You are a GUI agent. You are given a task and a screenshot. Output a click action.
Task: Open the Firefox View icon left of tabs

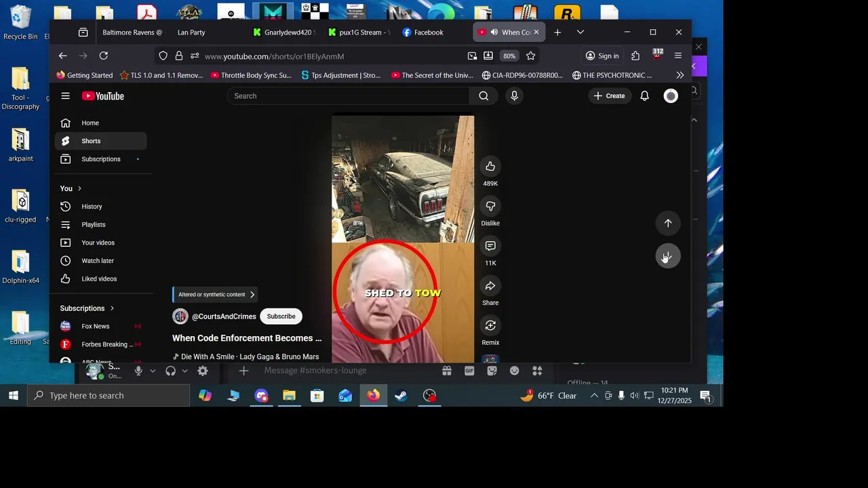(83, 32)
